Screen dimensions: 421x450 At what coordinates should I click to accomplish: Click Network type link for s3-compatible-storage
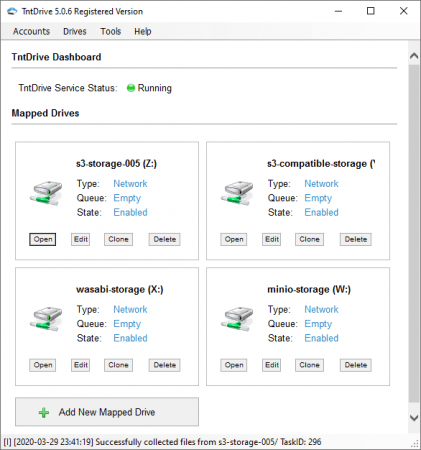[321, 184]
